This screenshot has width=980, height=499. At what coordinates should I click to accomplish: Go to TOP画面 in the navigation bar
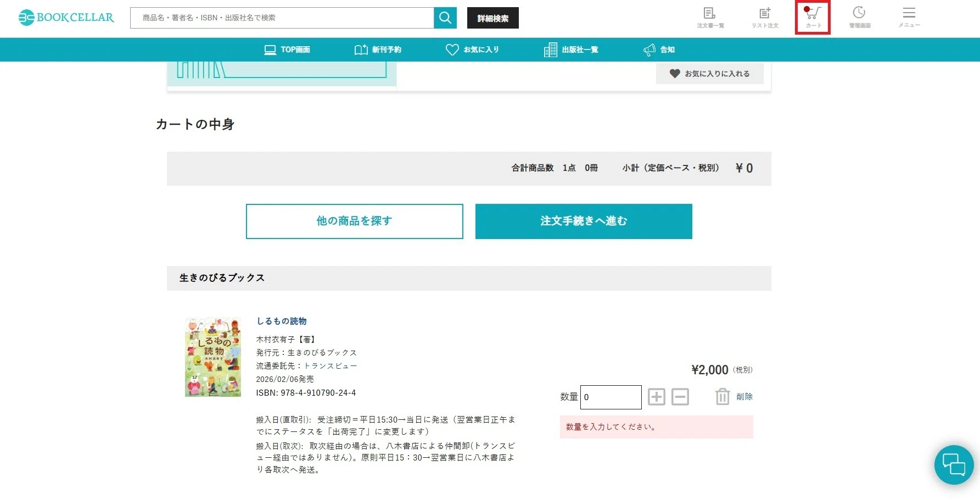[287, 49]
